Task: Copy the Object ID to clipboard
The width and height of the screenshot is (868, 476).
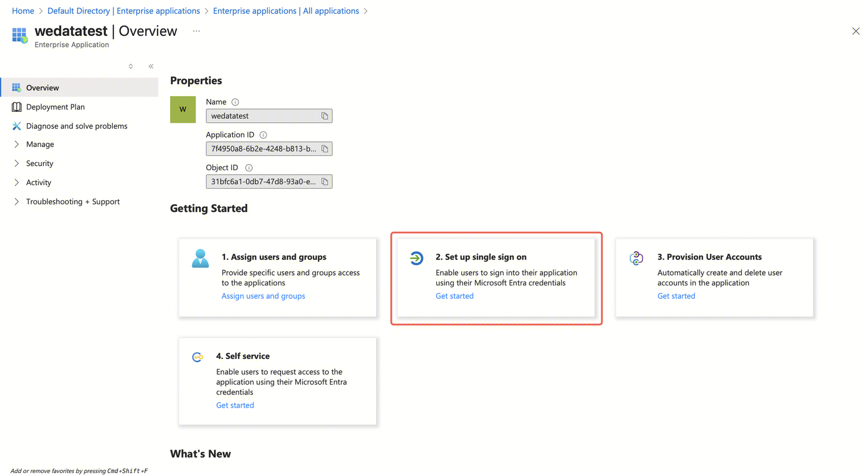Action: click(x=325, y=182)
